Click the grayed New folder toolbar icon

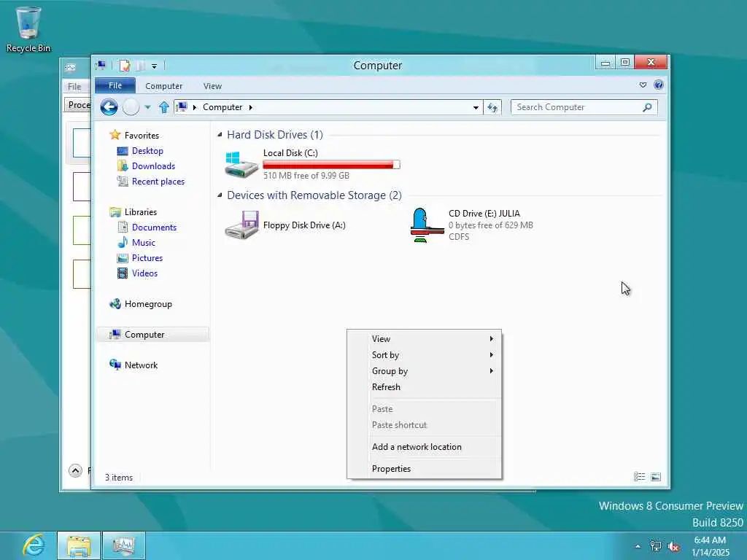(x=141, y=66)
